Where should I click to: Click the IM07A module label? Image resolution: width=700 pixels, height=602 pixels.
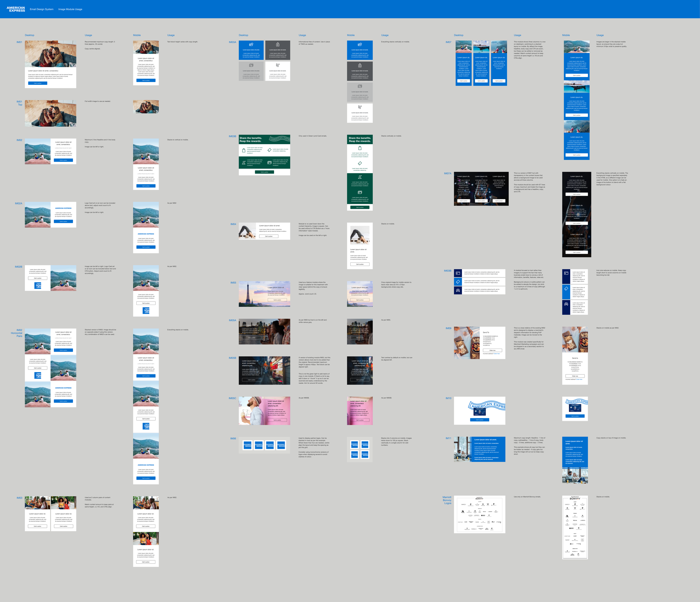(448, 173)
